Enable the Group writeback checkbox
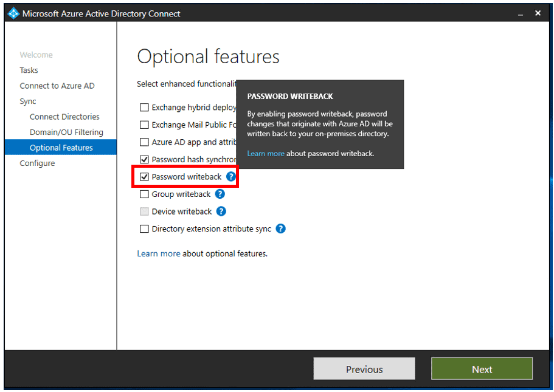Viewport: 554px width, 392px height. (144, 194)
